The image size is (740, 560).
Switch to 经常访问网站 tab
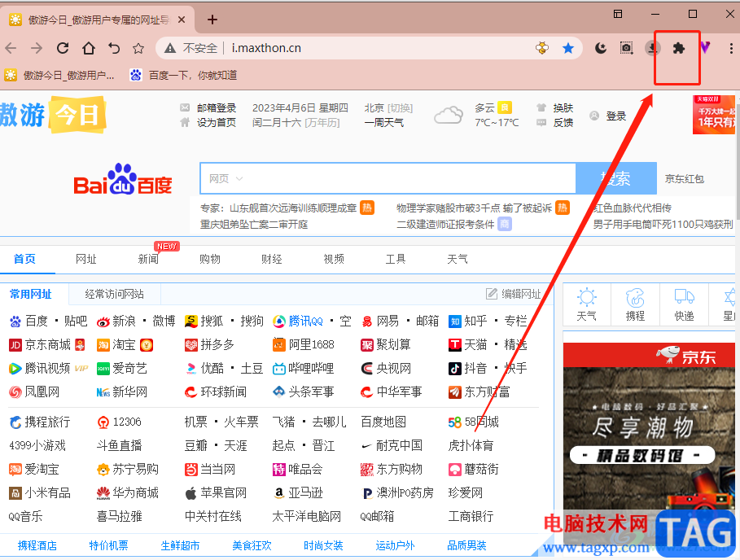pyautogui.click(x=114, y=294)
